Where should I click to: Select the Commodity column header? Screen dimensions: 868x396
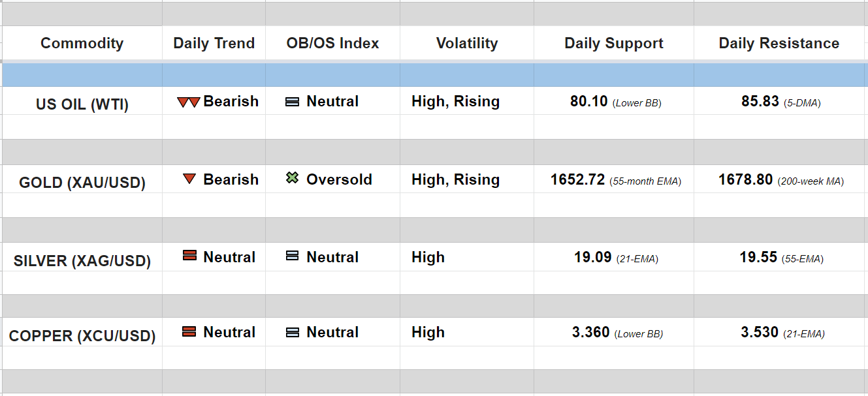(82, 43)
